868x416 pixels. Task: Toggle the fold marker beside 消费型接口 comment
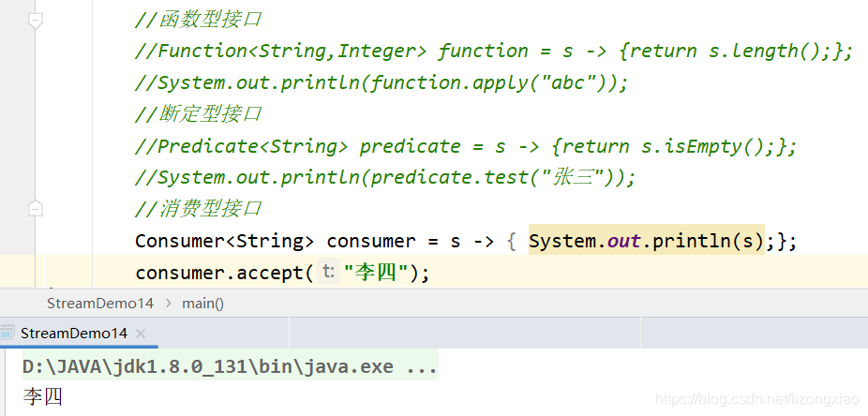(x=36, y=208)
